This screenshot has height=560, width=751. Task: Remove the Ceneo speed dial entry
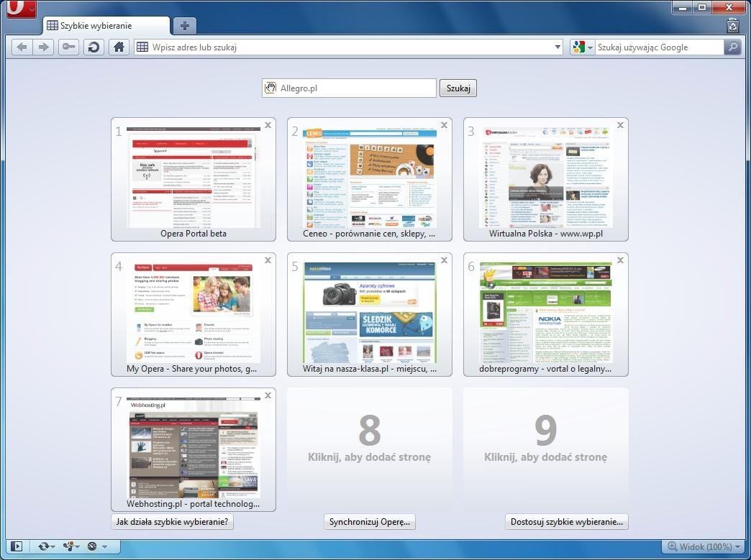point(444,125)
